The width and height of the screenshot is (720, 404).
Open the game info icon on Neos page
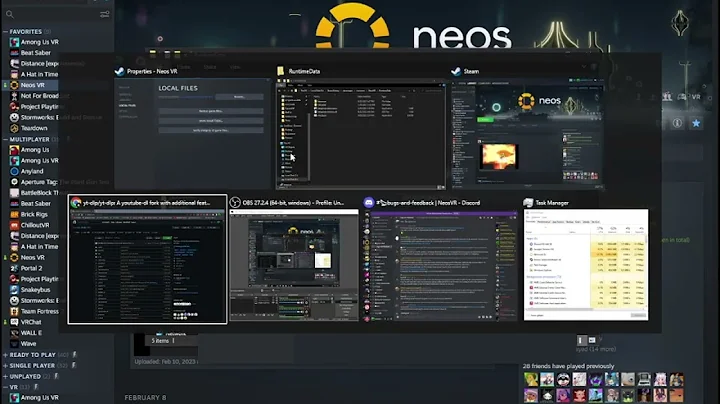(677, 123)
